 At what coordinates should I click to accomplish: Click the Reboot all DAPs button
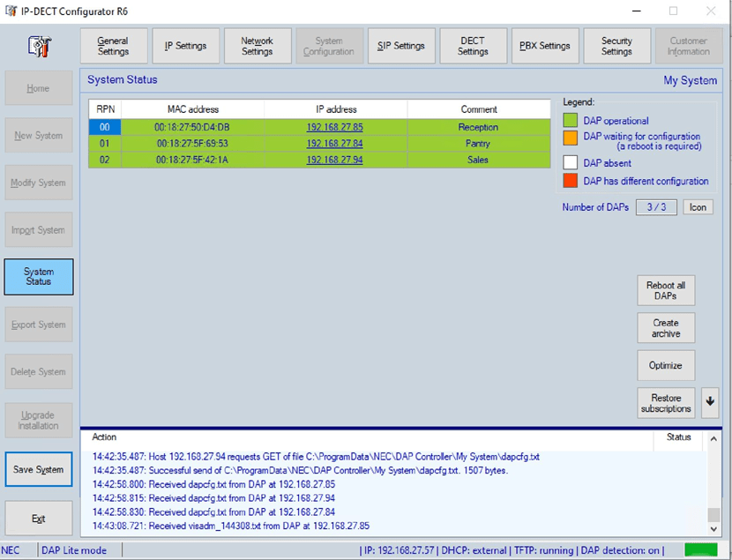[x=665, y=291]
